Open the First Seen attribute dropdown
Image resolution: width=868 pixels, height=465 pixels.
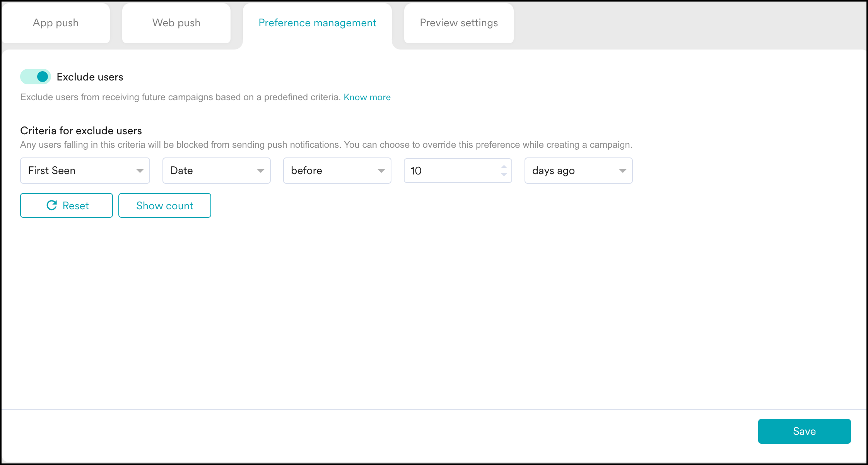(x=77, y=171)
